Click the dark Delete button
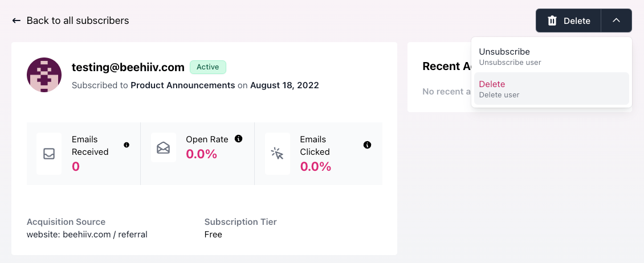The image size is (644, 263). 568,20
